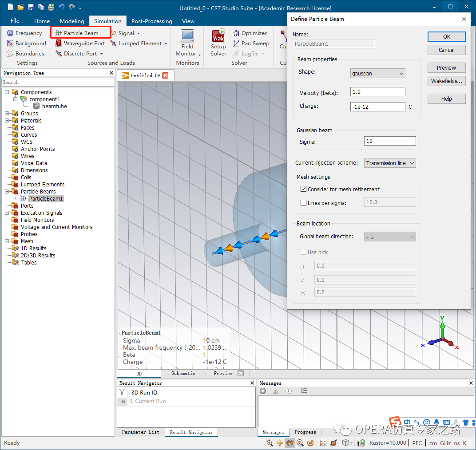The width and height of the screenshot is (476, 450).
Task: Click the Print icon in the quick access toolbar
Action: [51, 7]
